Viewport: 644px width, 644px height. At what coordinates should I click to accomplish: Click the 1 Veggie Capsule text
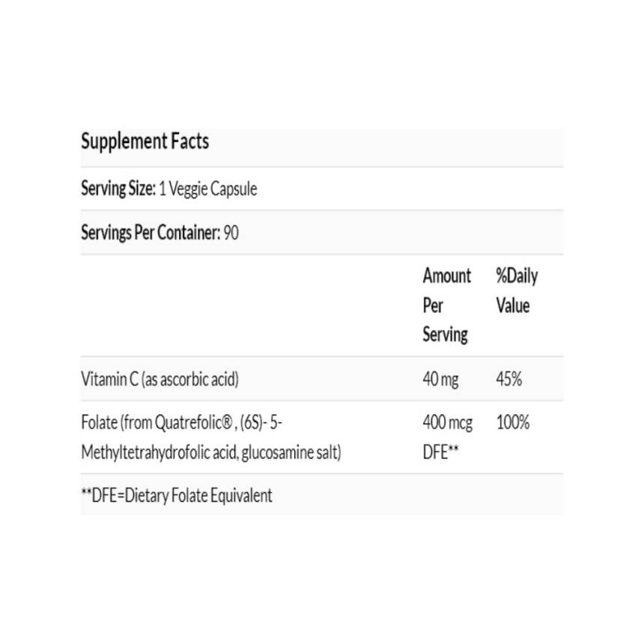208,189
